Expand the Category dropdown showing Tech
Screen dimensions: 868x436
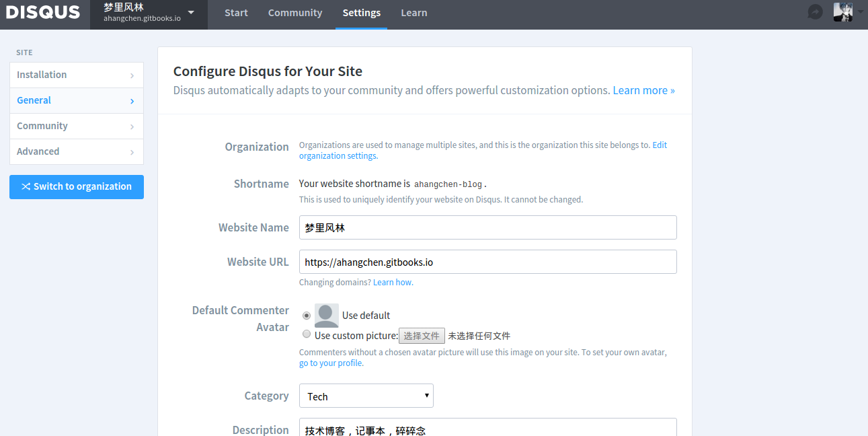(x=366, y=396)
